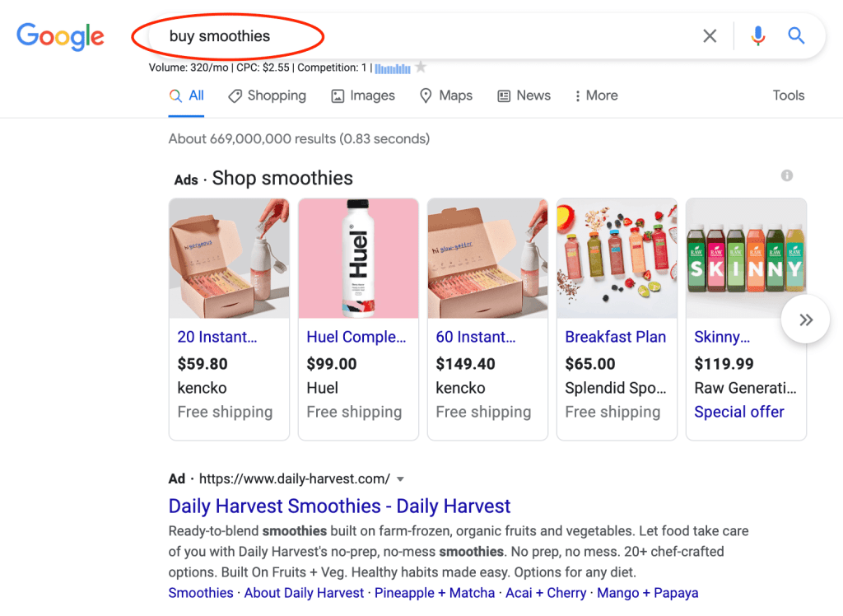Click the Shopping tag icon
The height and width of the screenshot is (616, 843).
(x=236, y=96)
